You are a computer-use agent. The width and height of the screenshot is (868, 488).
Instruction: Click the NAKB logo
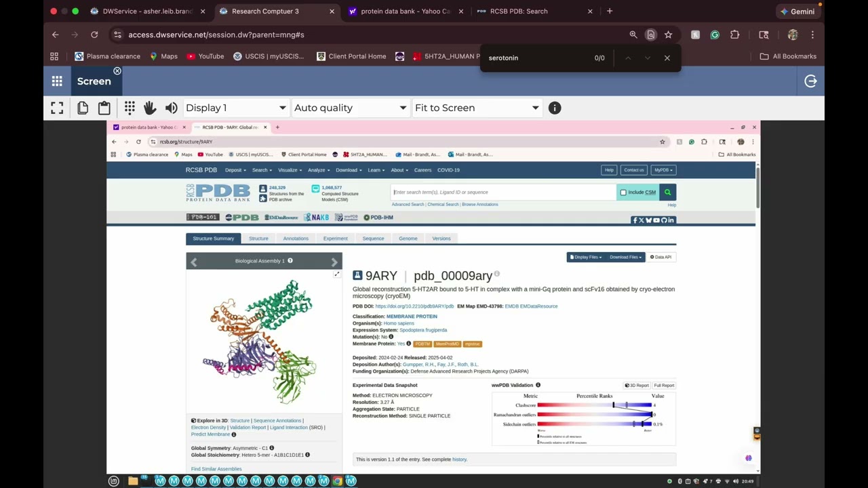pyautogui.click(x=316, y=218)
